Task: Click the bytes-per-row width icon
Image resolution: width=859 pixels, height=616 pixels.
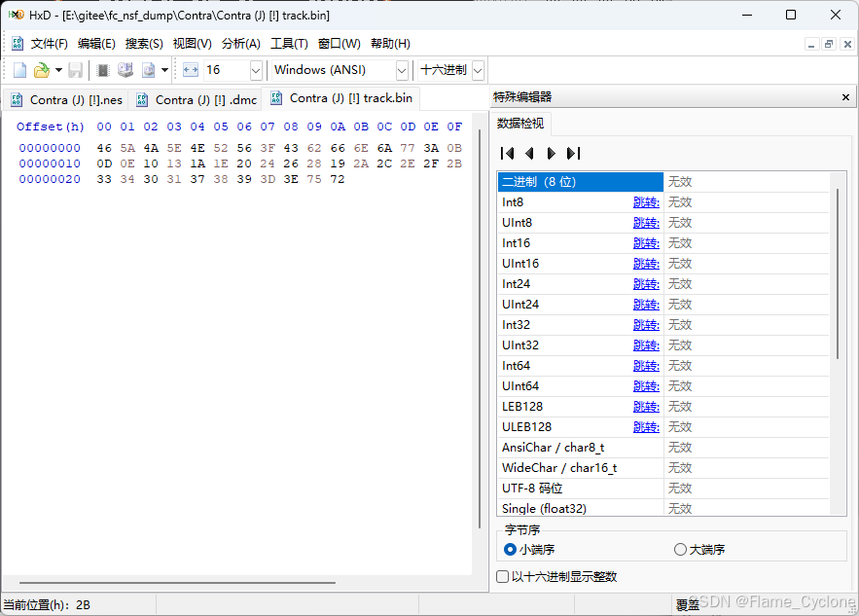Action: [190, 70]
